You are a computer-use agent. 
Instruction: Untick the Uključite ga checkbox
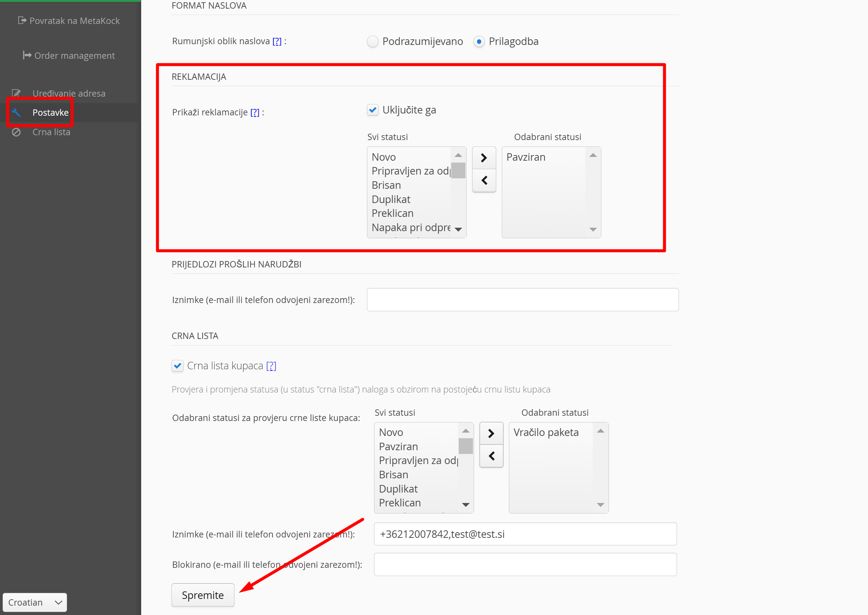pos(373,110)
